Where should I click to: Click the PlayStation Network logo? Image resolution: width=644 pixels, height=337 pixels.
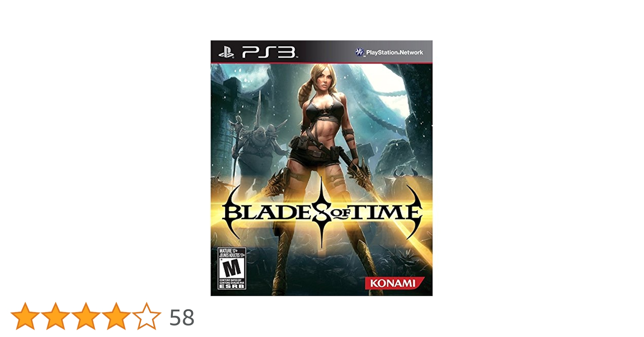(389, 52)
